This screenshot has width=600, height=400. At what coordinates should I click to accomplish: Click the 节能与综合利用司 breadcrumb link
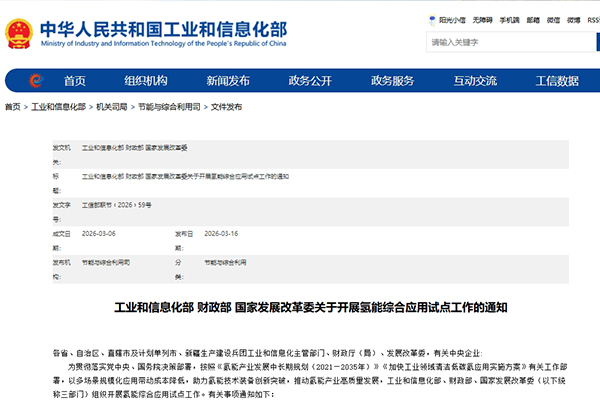(x=169, y=107)
